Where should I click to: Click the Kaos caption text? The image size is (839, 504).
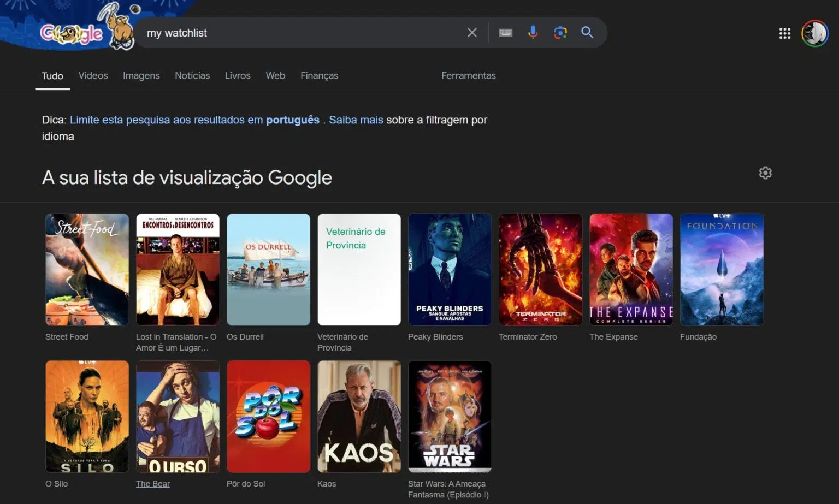(x=327, y=484)
